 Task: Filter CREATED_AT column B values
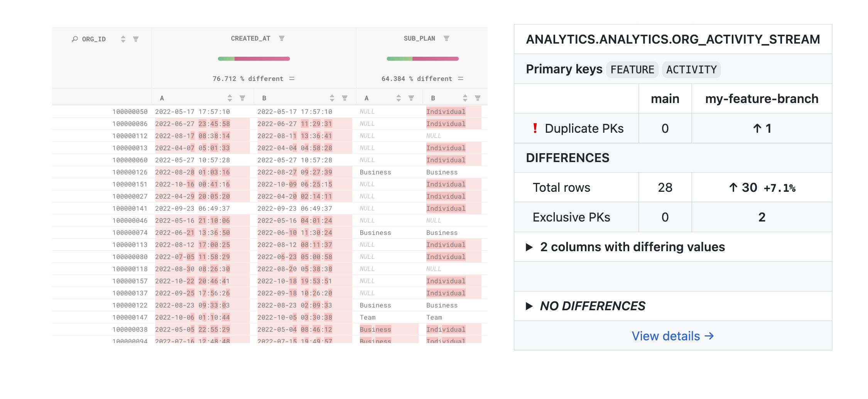pyautogui.click(x=344, y=98)
